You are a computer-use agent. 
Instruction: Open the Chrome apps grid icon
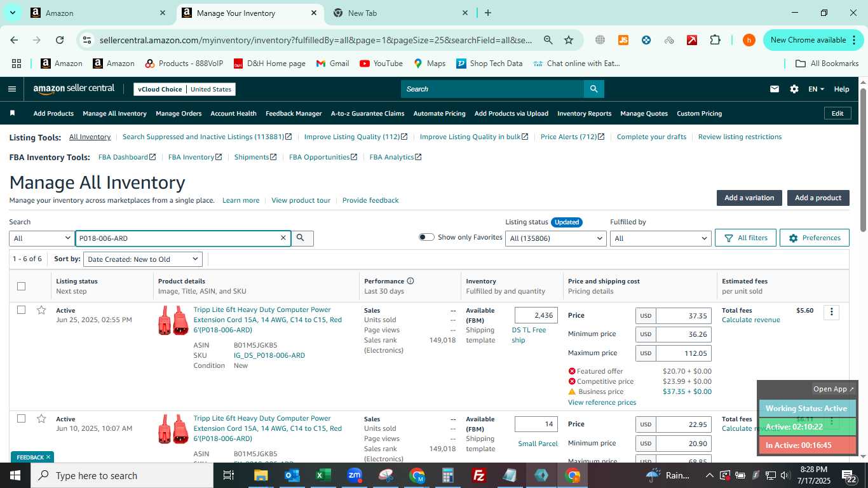pyautogui.click(x=17, y=64)
